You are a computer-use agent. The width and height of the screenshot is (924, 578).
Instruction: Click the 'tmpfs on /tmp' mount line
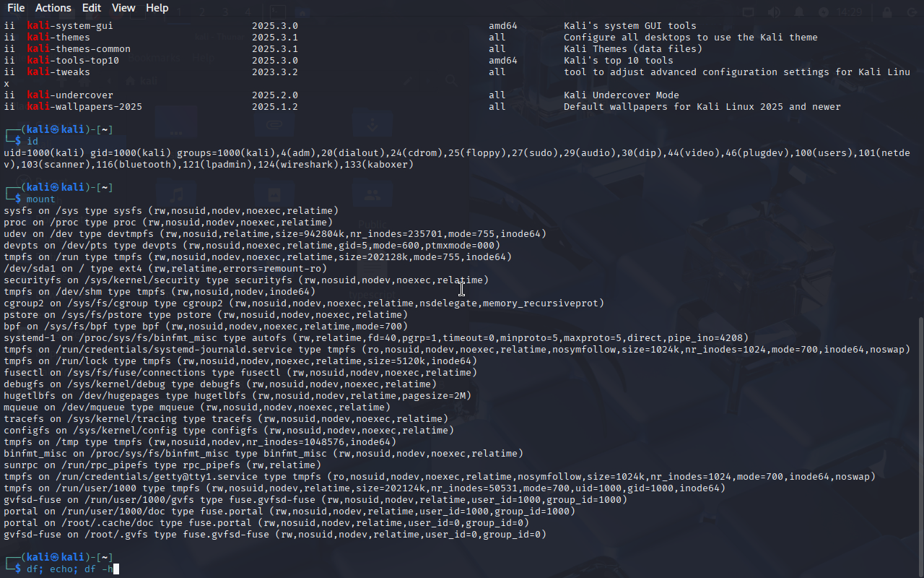click(200, 442)
